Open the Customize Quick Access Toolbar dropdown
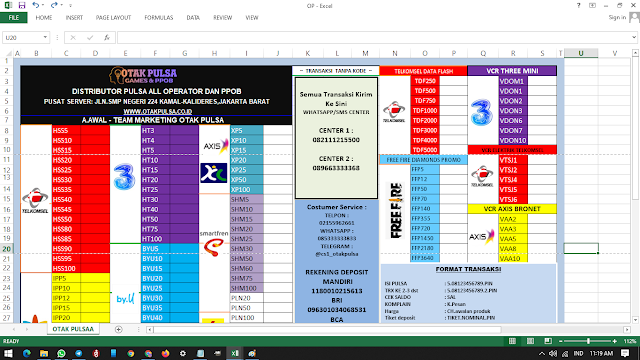 70,6
